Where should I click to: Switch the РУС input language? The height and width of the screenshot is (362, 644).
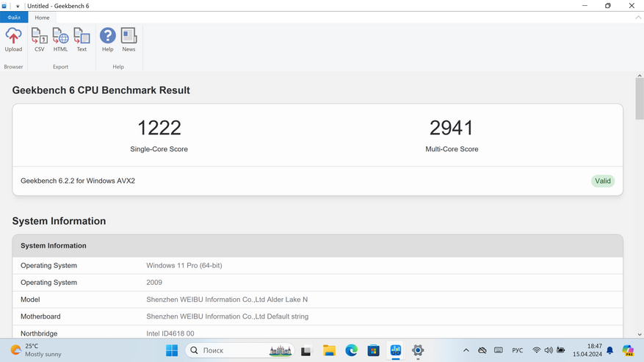point(518,350)
